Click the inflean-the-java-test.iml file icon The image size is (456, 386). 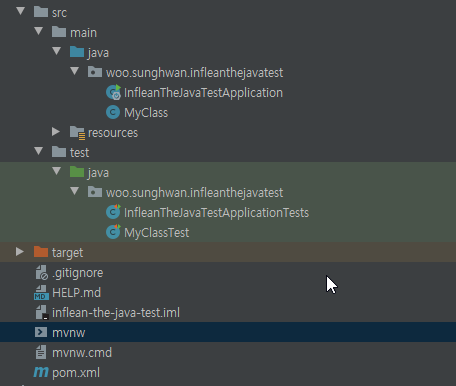(x=42, y=313)
